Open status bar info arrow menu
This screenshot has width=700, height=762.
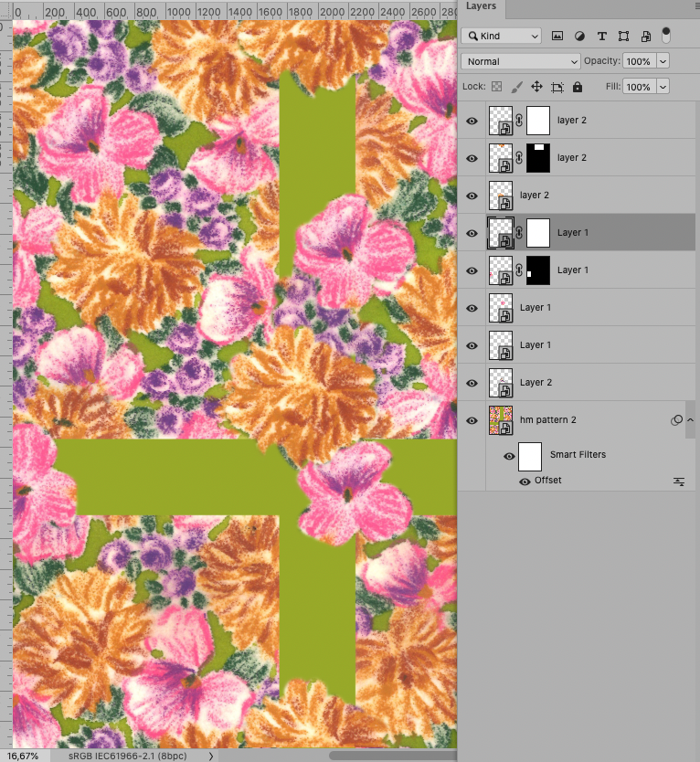[x=210, y=756]
